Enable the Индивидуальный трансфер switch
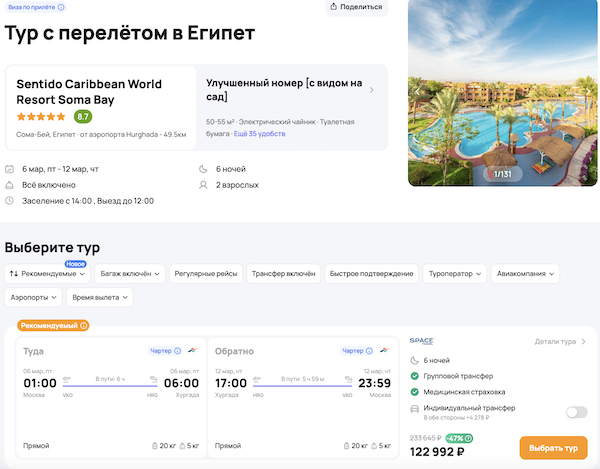Screen dimensions: 600x469 pyautogui.click(x=576, y=411)
